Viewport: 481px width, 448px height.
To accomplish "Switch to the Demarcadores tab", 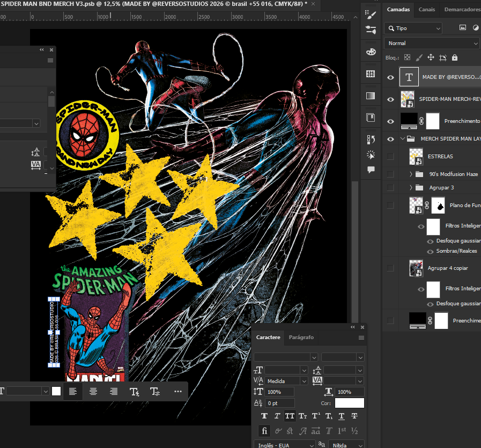I will click(462, 10).
